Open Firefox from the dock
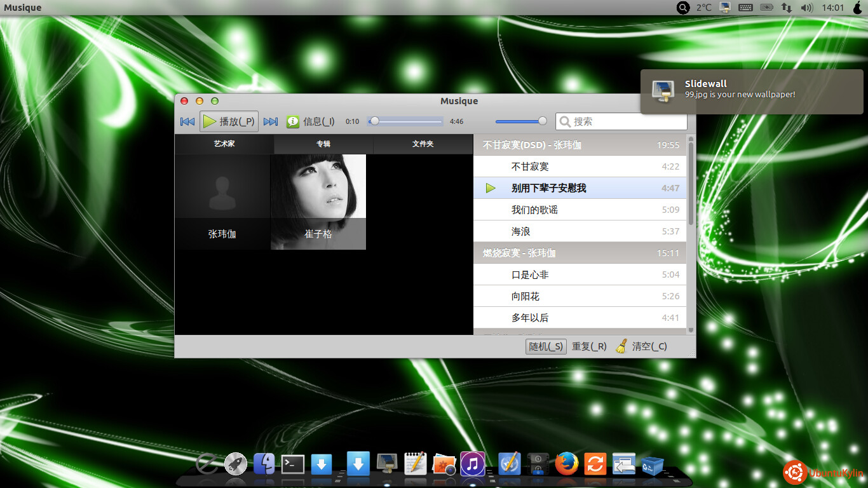The image size is (868, 488). tap(567, 464)
